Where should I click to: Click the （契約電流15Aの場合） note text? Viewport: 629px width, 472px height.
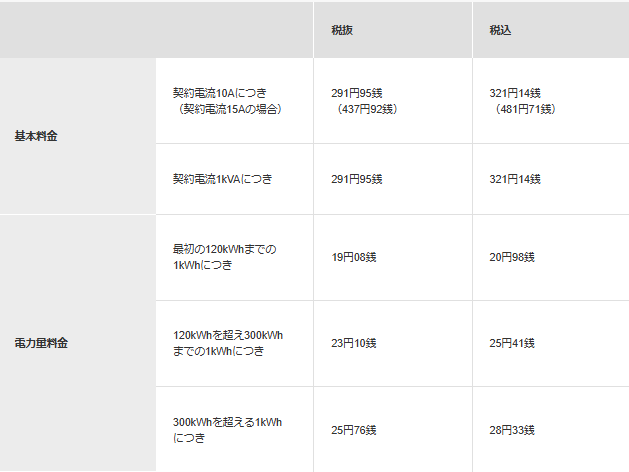[226, 108]
